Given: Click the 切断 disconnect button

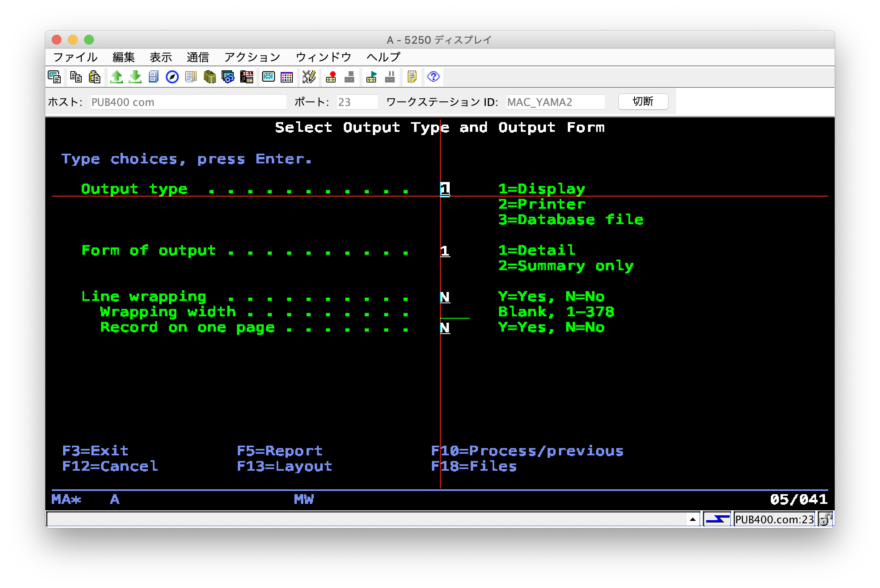Looking at the screenshot, I should coord(643,102).
